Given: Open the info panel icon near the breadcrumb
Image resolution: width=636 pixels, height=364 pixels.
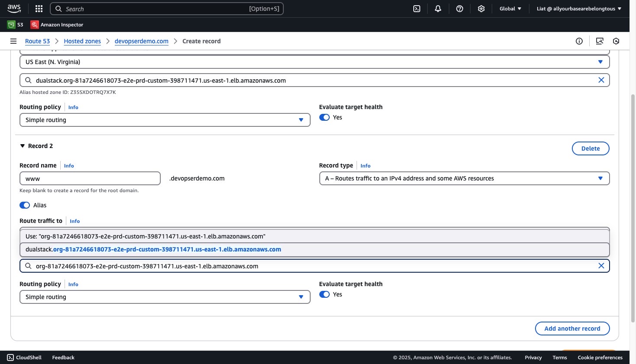Looking at the screenshot, I should [x=579, y=41].
